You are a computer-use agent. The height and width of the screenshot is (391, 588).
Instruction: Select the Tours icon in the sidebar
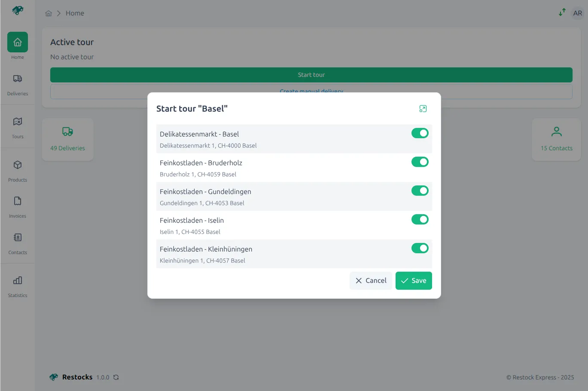pyautogui.click(x=17, y=127)
